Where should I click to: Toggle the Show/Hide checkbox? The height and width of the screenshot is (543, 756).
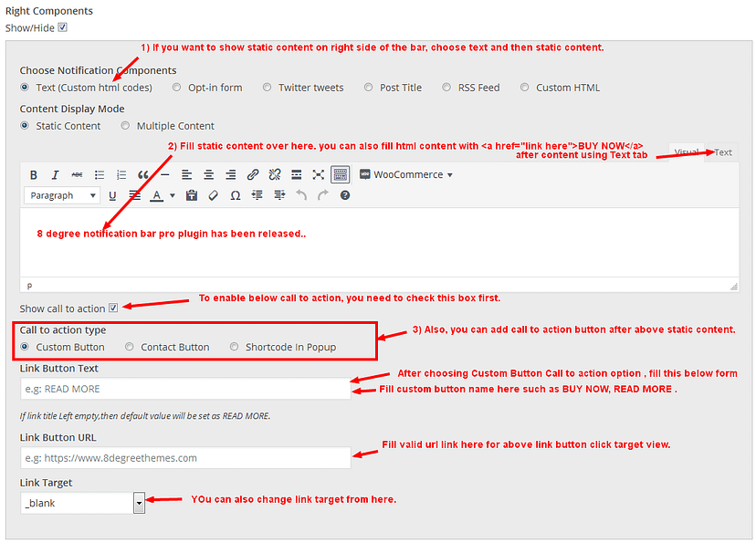tap(63, 27)
